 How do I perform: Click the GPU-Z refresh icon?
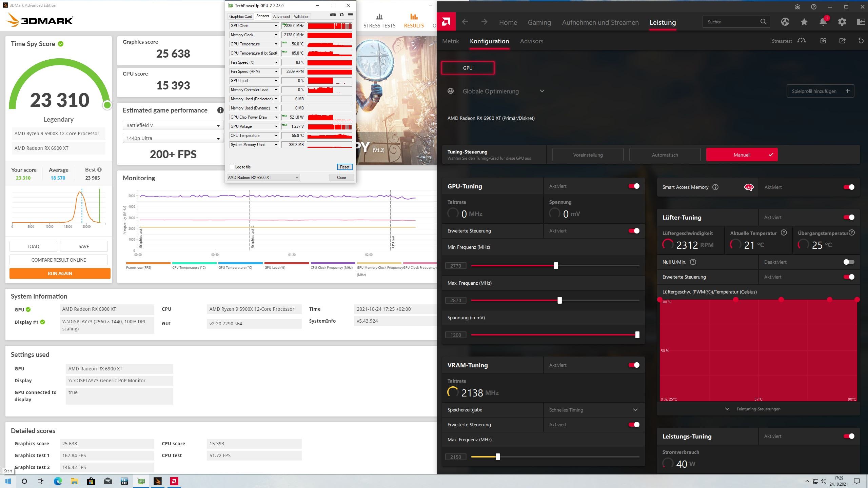coord(341,15)
